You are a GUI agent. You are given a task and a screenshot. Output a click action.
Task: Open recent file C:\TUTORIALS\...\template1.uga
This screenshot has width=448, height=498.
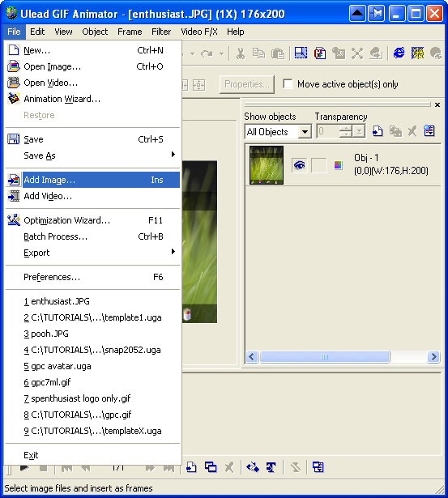pos(93,317)
